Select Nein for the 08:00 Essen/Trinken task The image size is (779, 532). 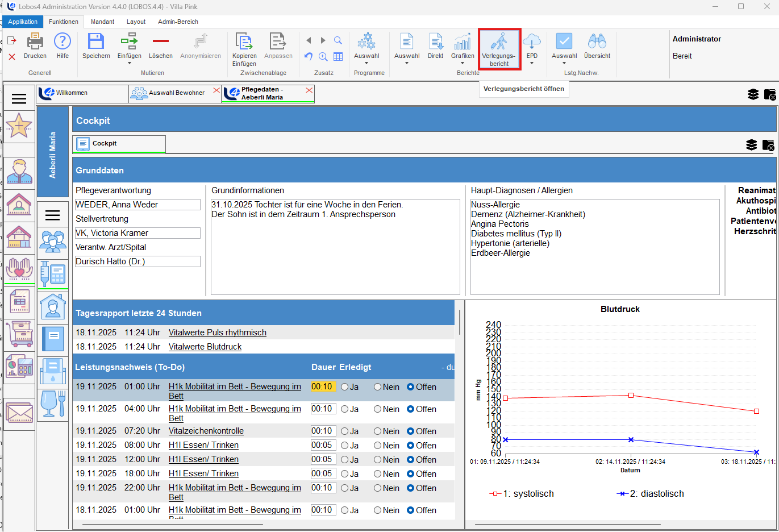[378, 446]
